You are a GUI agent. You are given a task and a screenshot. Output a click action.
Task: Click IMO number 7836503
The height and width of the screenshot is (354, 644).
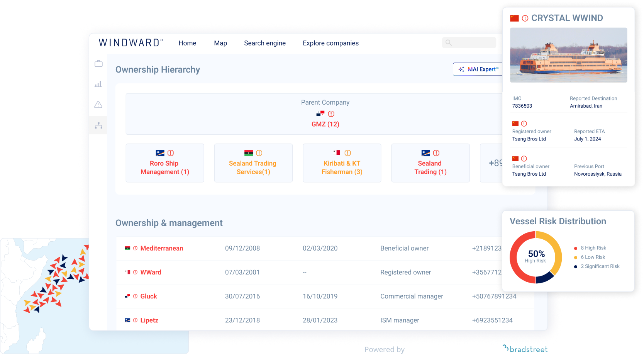(x=522, y=106)
